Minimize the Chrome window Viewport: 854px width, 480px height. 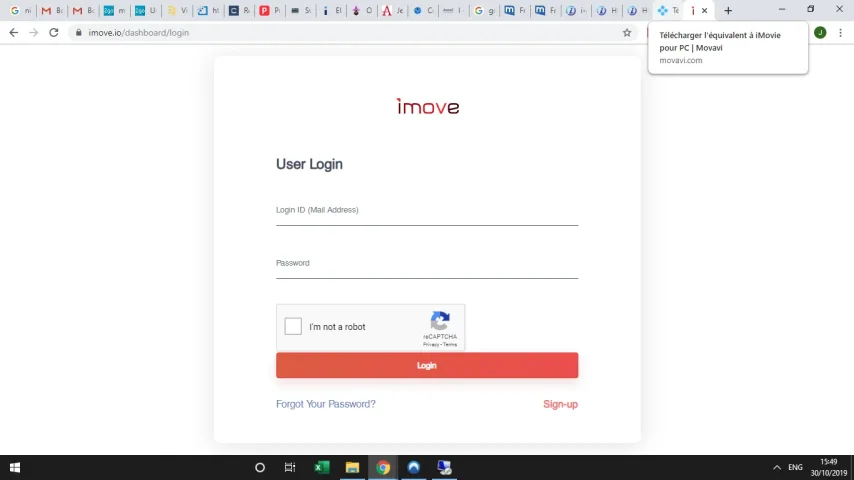point(782,9)
